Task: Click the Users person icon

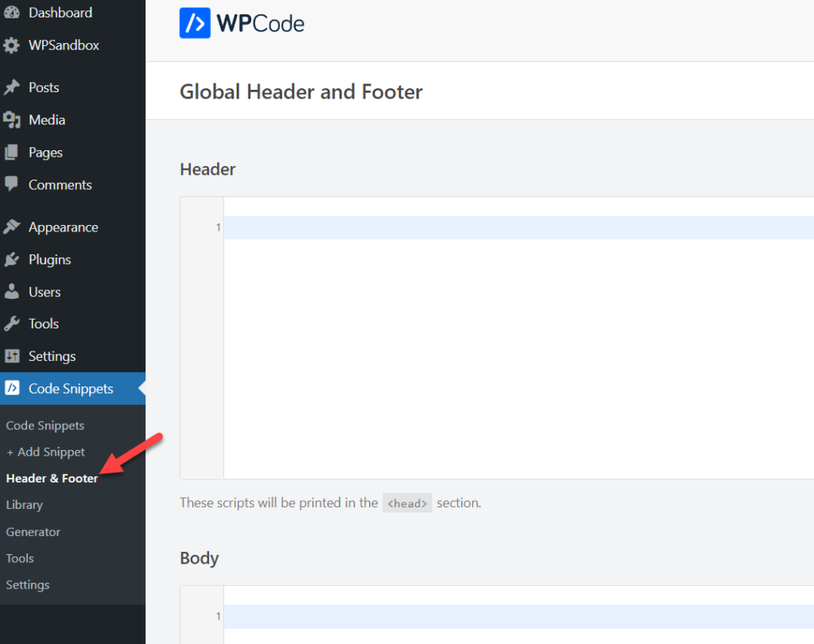Action: tap(11, 291)
